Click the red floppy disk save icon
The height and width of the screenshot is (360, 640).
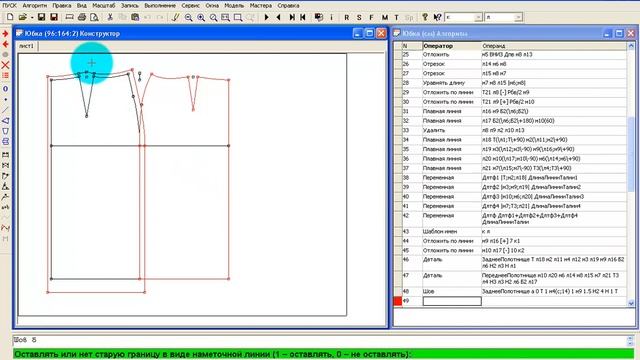click(x=53, y=17)
